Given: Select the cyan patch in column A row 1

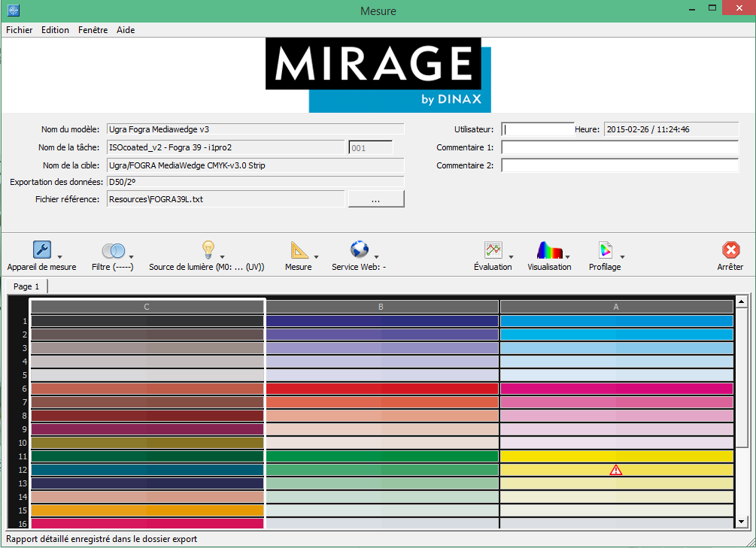Looking at the screenshot, I should [617, 321].
